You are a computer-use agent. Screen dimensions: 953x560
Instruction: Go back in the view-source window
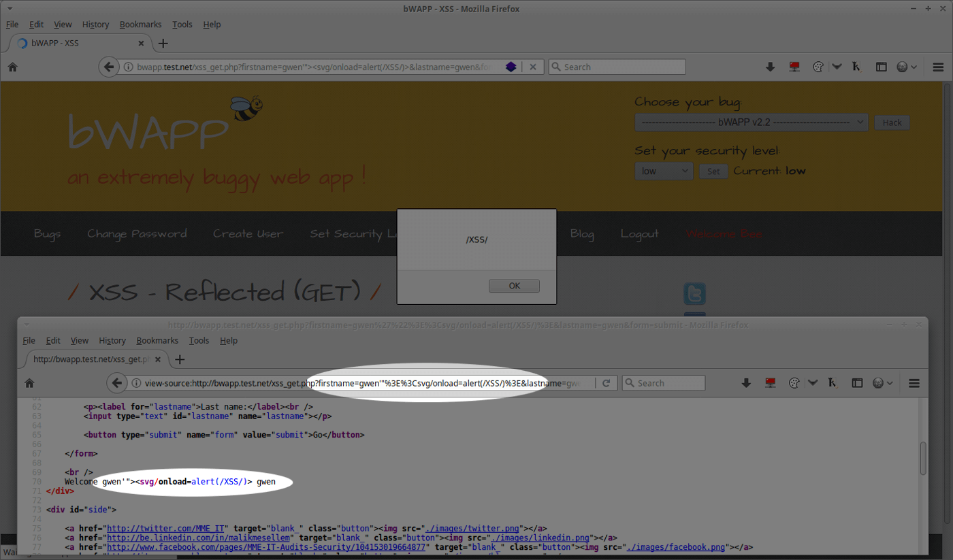click(117, 383)
